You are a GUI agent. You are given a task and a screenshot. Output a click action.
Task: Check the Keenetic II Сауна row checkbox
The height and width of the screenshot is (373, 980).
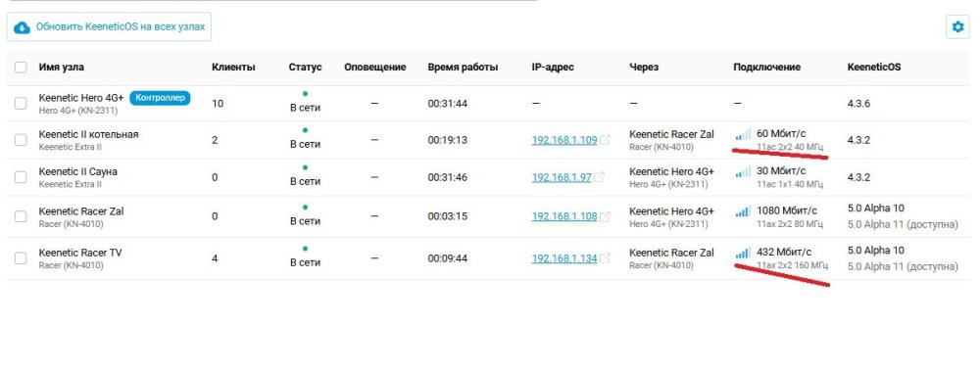pyautogui.click(x=21, y=177)
